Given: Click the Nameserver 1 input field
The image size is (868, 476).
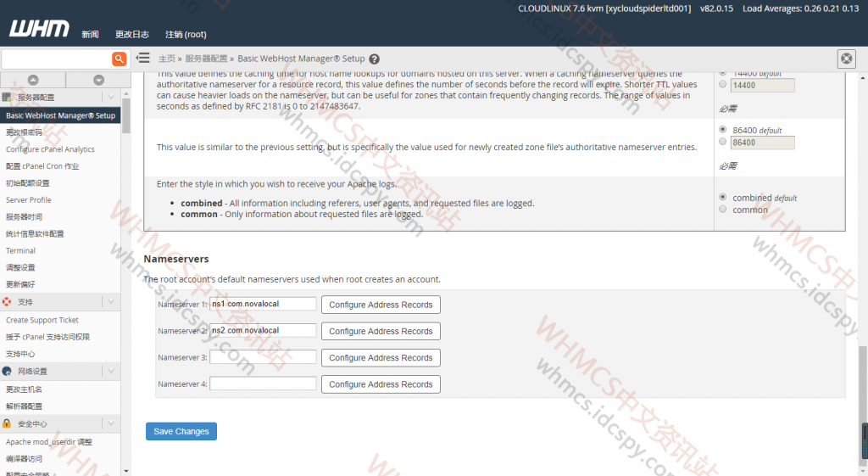Looking at the screenshot, I should [263, 304].
